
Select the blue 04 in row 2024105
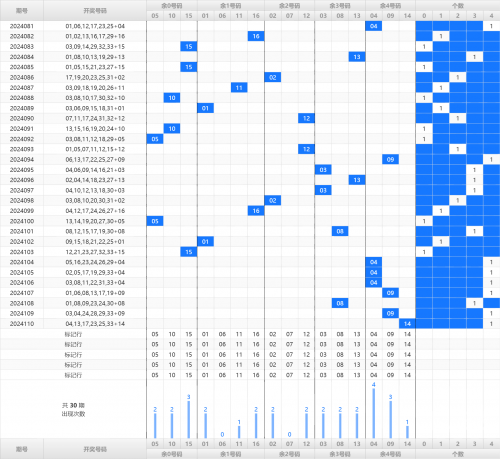click(374, 272)
